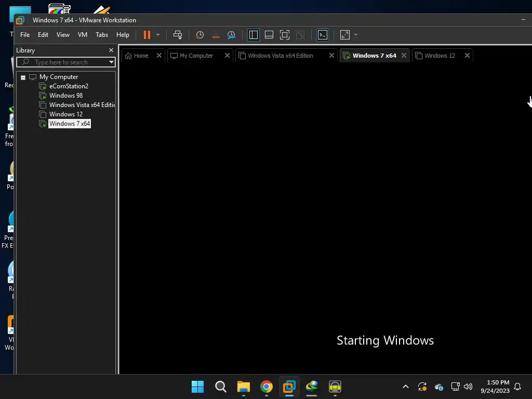
Task: Select Windows 12 in the library
Action: pyautogui.click(x=66, y=114)
